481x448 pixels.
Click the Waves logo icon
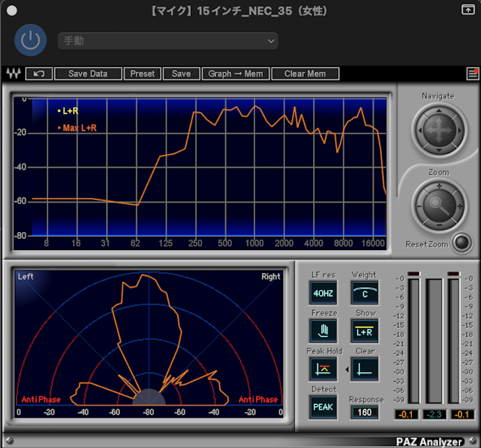coord(13,74)
